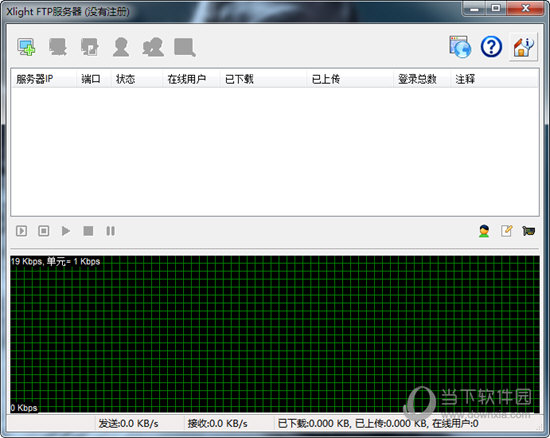Stop all servers using framed stop button
550x438 pixels.
pyautogui.click(x=43, y=231)
